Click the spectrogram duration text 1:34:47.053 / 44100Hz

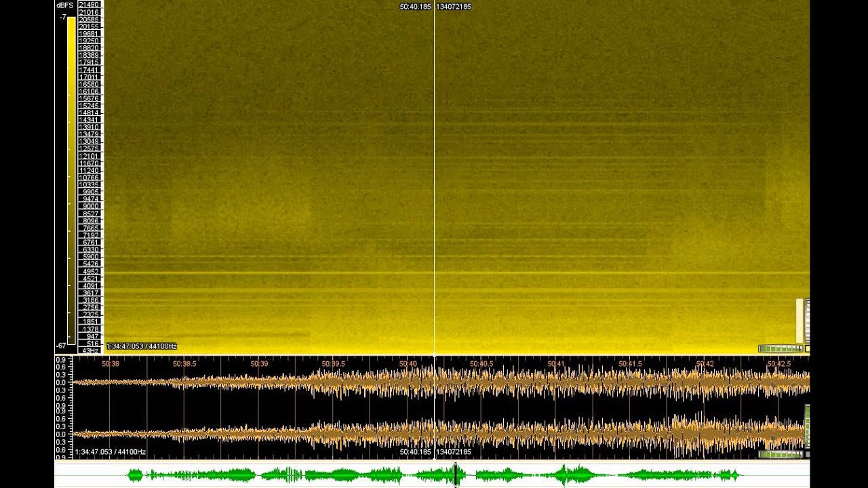tap(141, 346)
